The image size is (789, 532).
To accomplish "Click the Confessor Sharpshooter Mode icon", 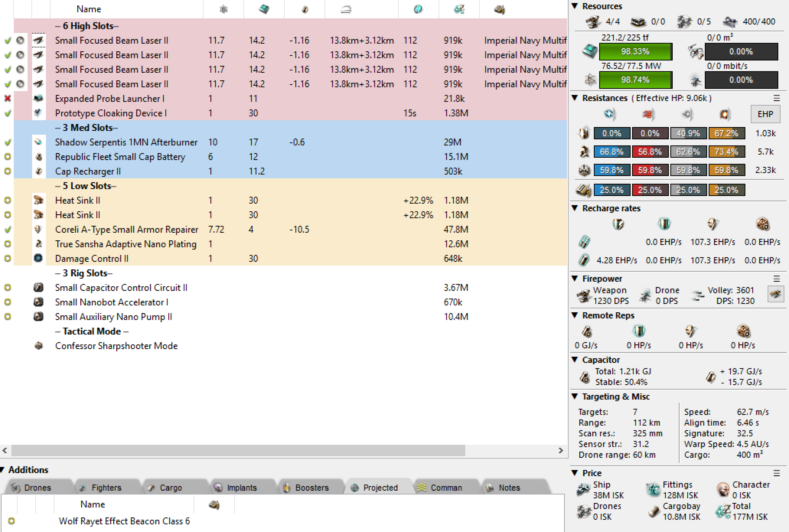I will pyautogui.click(x=39, y=346).
